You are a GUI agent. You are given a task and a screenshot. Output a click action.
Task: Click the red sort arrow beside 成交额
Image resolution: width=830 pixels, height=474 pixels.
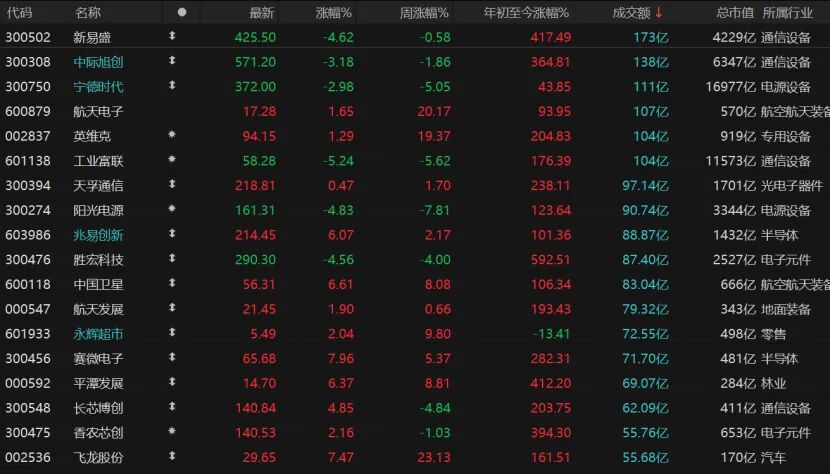pyautogui.click(x=658, y=13)
